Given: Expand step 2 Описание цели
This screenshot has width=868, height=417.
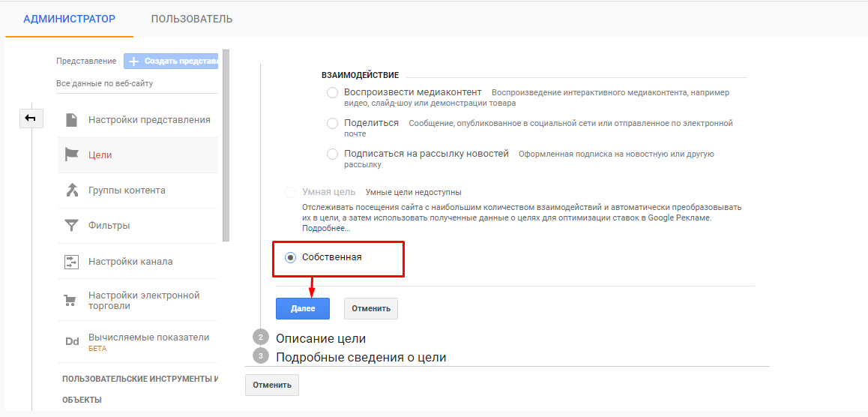Looking at the screenshot, I should pyautogui.click(x=321, y=338).
